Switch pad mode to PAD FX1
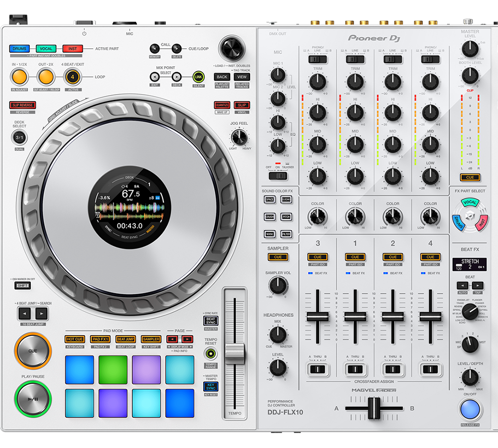This screenshot has width=498, height=448. coord(101,339)
